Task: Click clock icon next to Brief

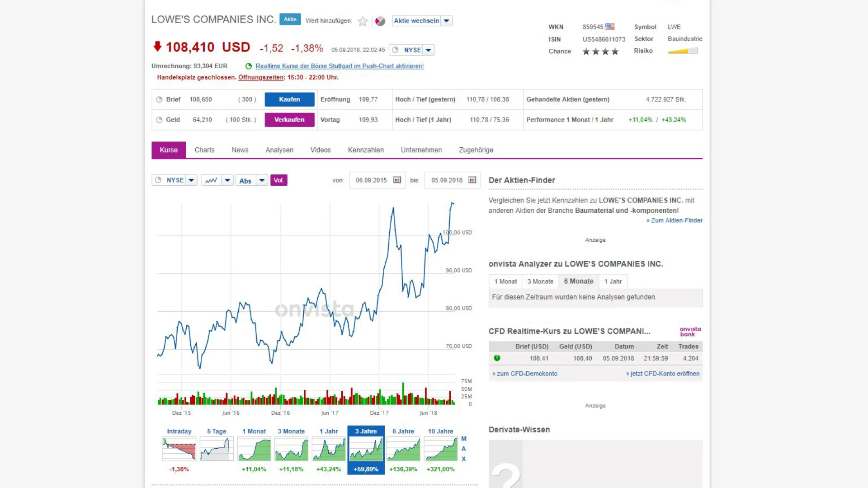Action: (159, 99)
